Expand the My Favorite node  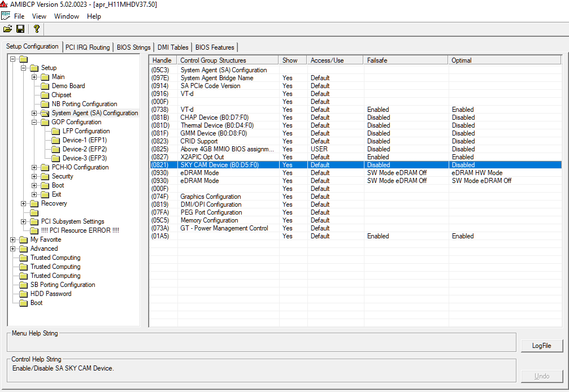pyautogui.click(x=12, y=239)
